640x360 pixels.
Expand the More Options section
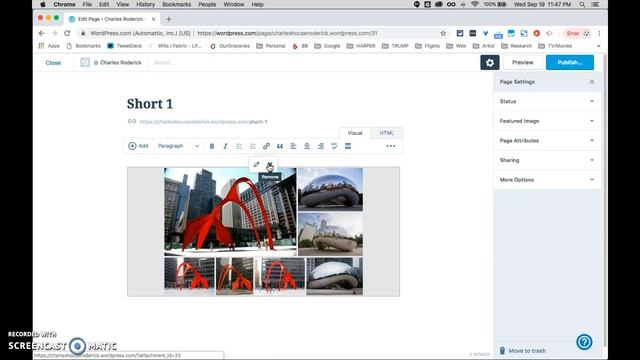coord(547,180)
